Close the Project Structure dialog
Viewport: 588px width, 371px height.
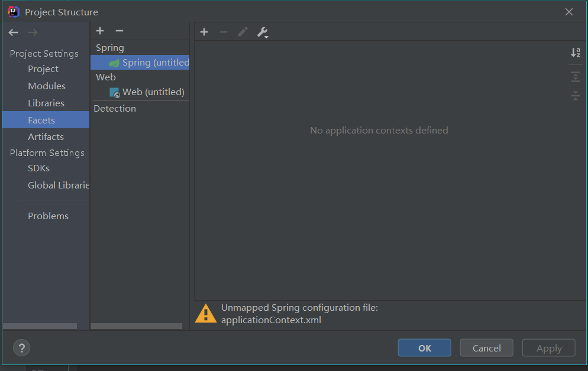[x=569, y=12]
